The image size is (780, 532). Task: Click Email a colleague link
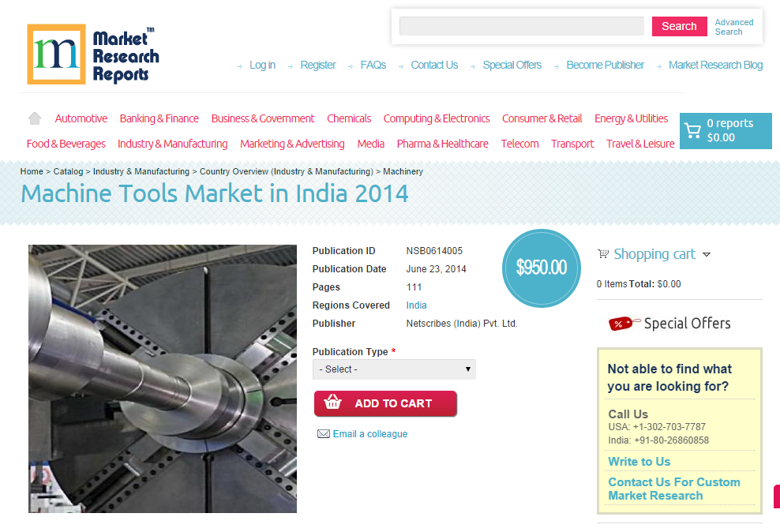click(370, 434)
